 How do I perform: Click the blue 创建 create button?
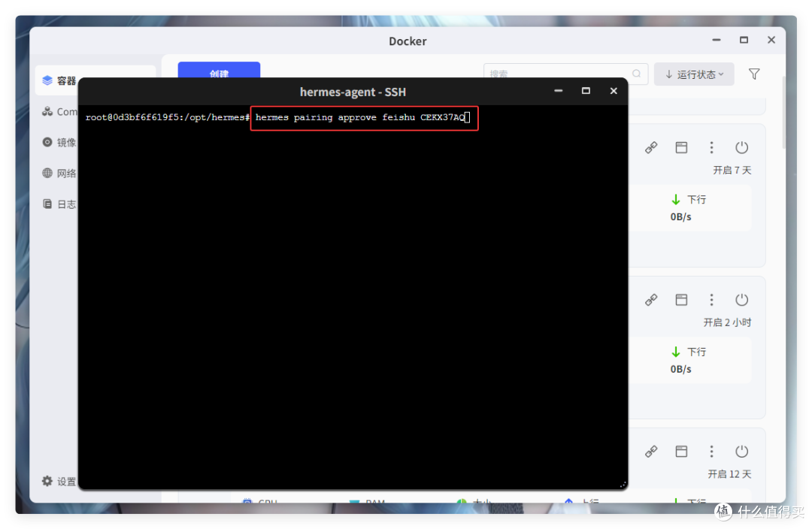pos(219,71)
